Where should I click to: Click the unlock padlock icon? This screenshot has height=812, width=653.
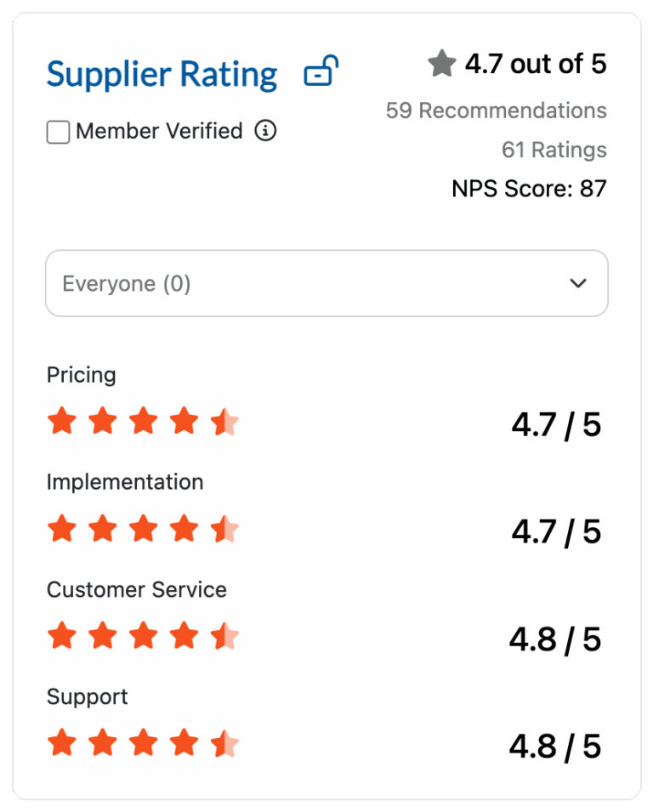pyautogui.click(x=321, y=71)
